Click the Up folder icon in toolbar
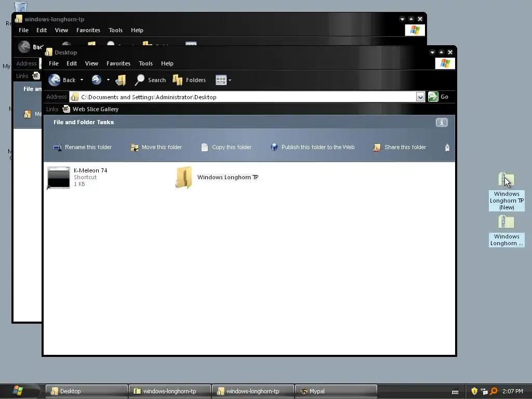This screenshot has height=399, width=532. (121, 80)
